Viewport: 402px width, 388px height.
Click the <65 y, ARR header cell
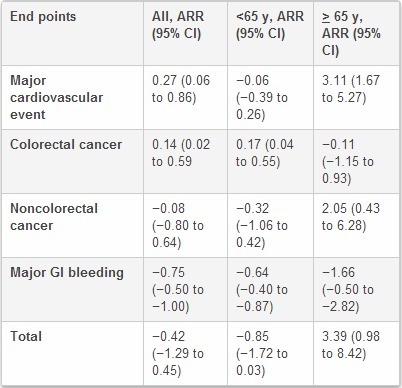[x=270, y=33]
